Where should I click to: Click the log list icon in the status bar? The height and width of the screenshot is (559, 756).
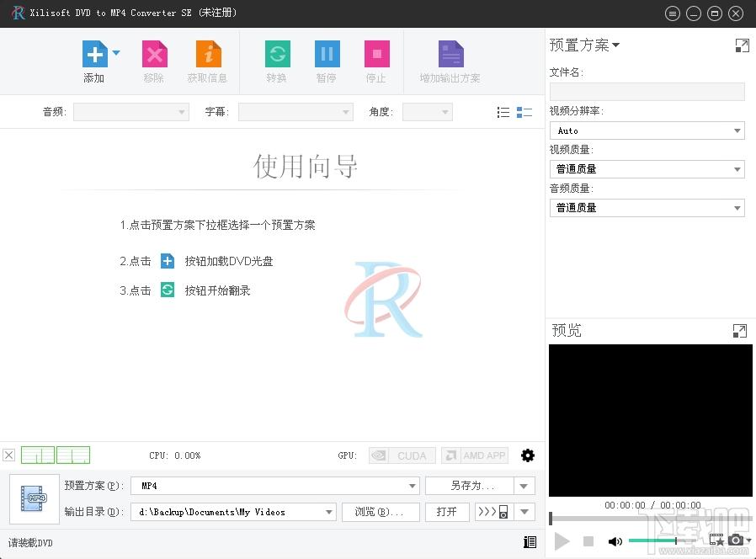point(530,542)
